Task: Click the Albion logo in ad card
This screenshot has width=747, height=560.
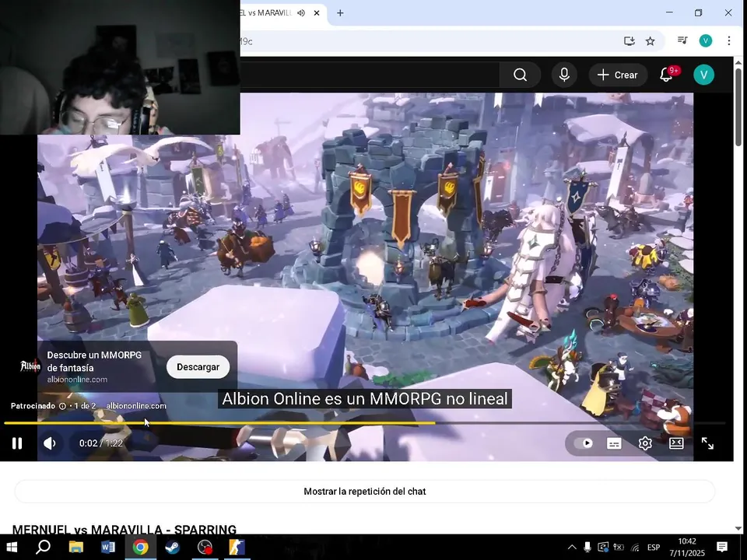Action: tap(30, 366)
